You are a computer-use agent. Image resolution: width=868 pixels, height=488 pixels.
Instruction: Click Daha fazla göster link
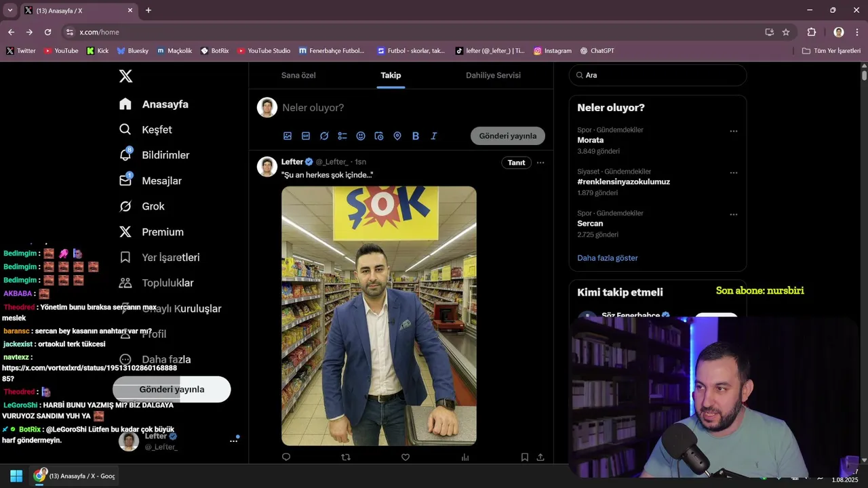608,258
